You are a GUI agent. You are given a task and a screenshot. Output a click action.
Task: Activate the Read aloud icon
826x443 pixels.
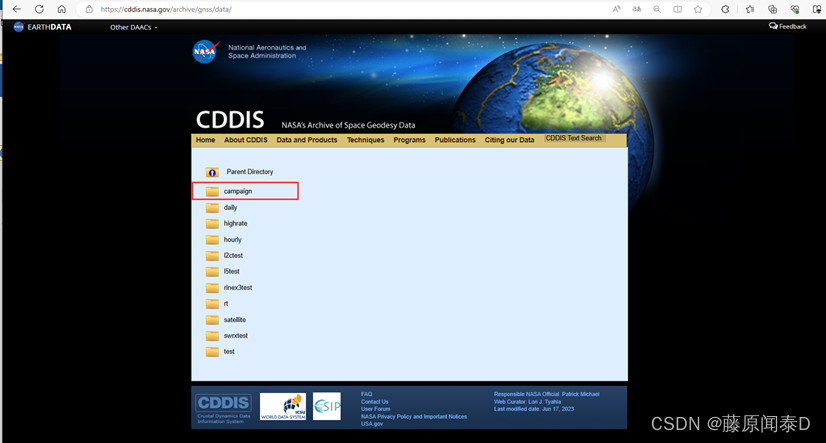[616, 9]
